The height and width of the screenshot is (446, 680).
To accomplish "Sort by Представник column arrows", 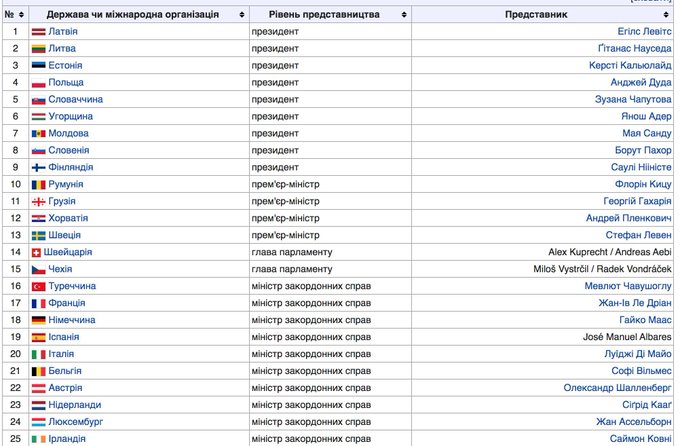I will [x=666, y=15].
